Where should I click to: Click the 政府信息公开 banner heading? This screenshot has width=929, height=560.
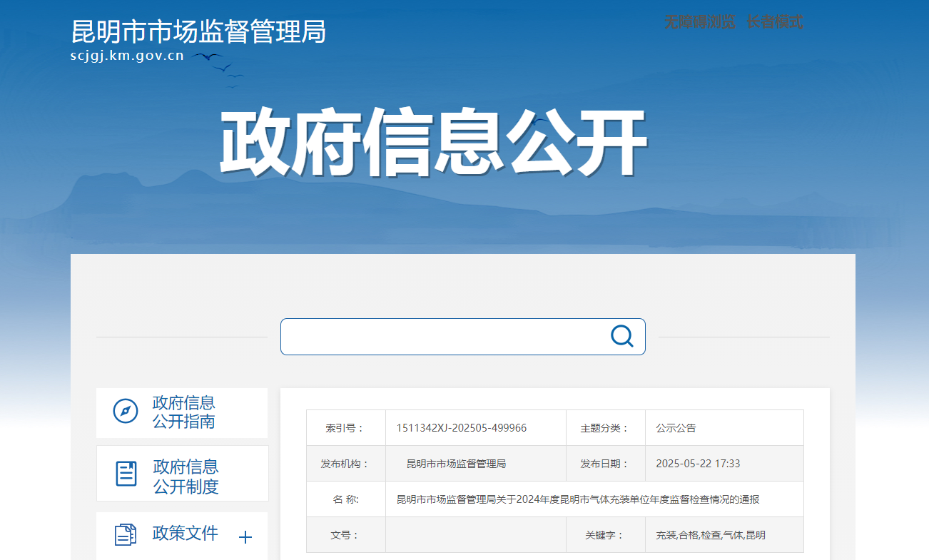pos(433,143)
